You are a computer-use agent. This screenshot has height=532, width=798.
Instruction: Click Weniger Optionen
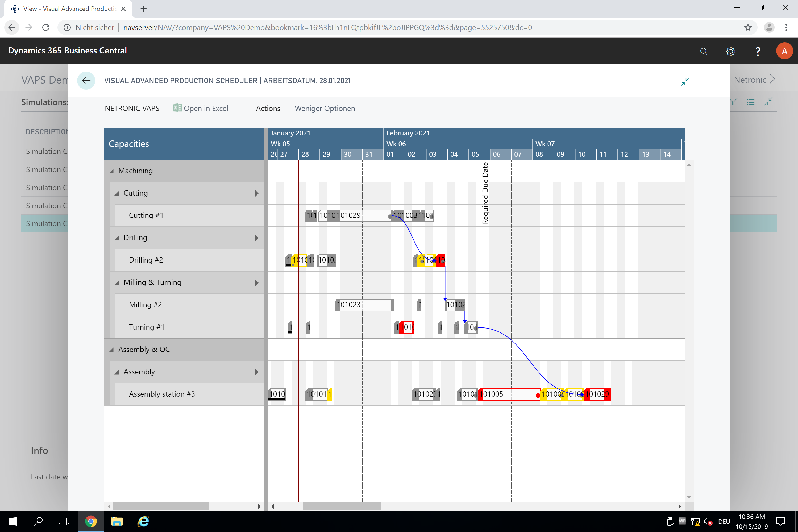click(325, 108)
